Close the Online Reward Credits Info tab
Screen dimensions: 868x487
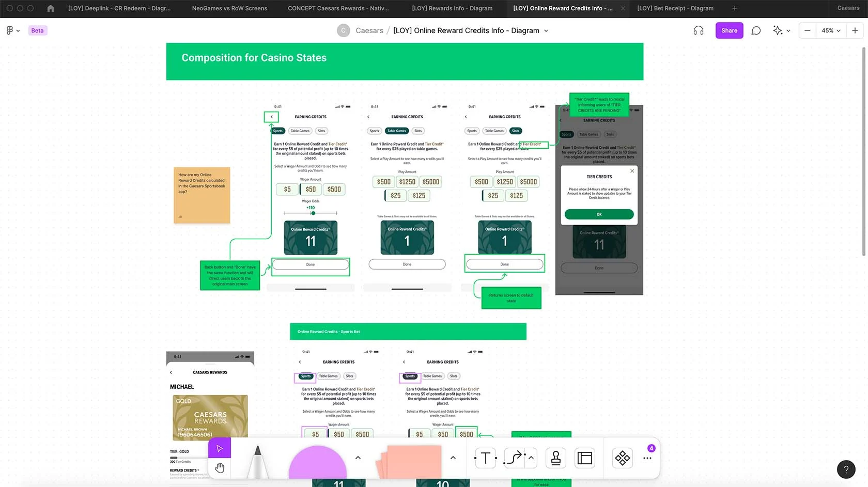point(623,8)
